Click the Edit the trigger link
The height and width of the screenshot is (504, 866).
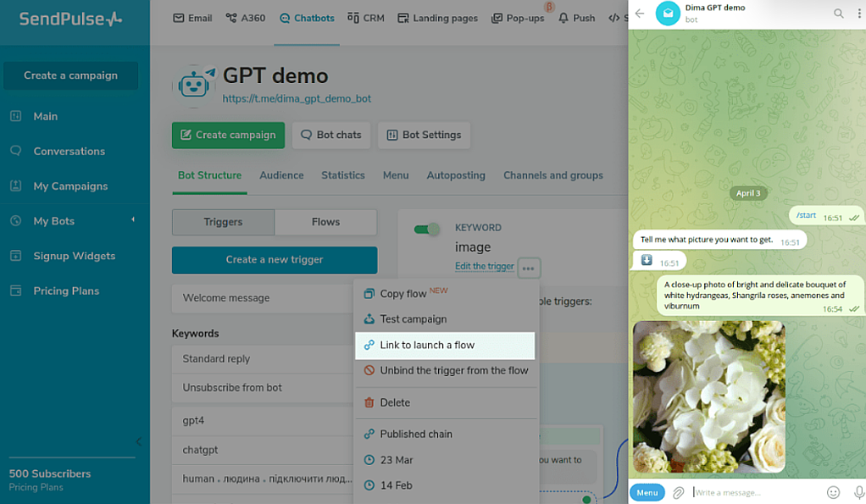485,266
